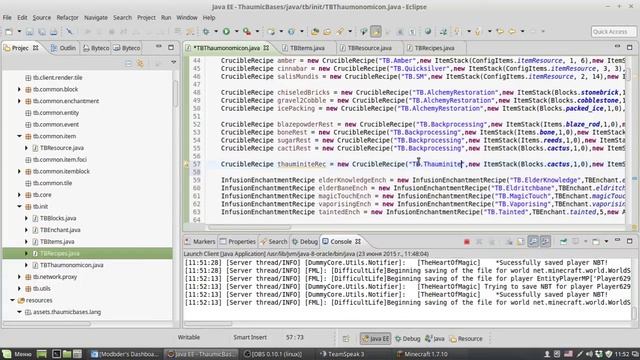Viewport: 640px width, 360px height.
Task: Click the Quick Access search field
Action: 613,31
